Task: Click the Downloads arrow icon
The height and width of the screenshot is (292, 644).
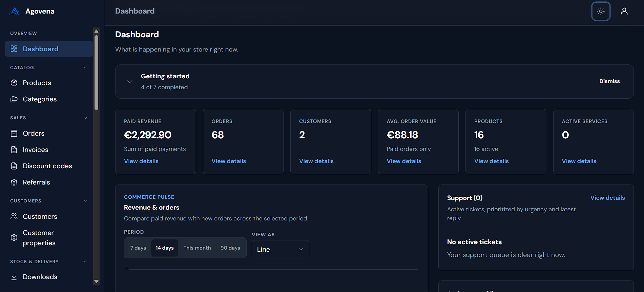Action: pyautogui.click(x=14, y=277)
